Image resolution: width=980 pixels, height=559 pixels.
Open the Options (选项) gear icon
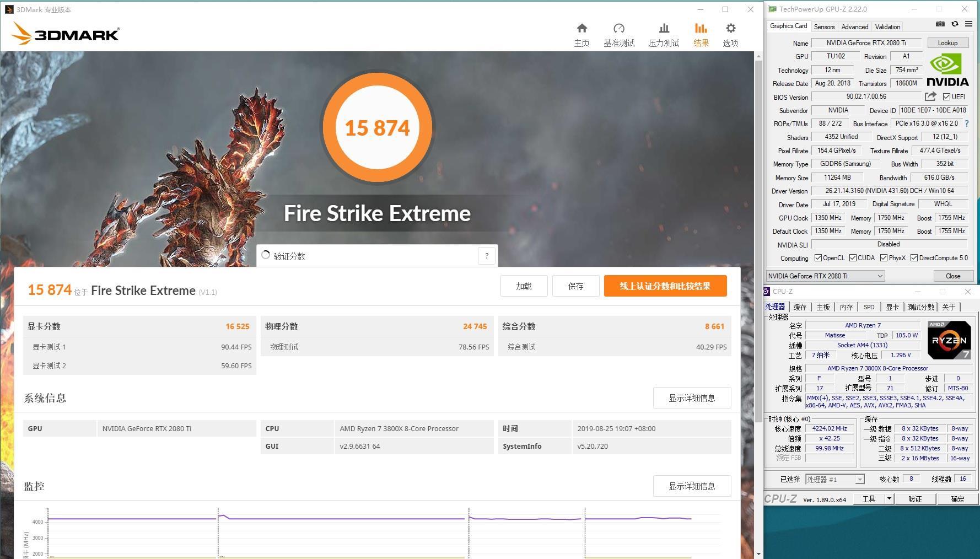(730, 29)
